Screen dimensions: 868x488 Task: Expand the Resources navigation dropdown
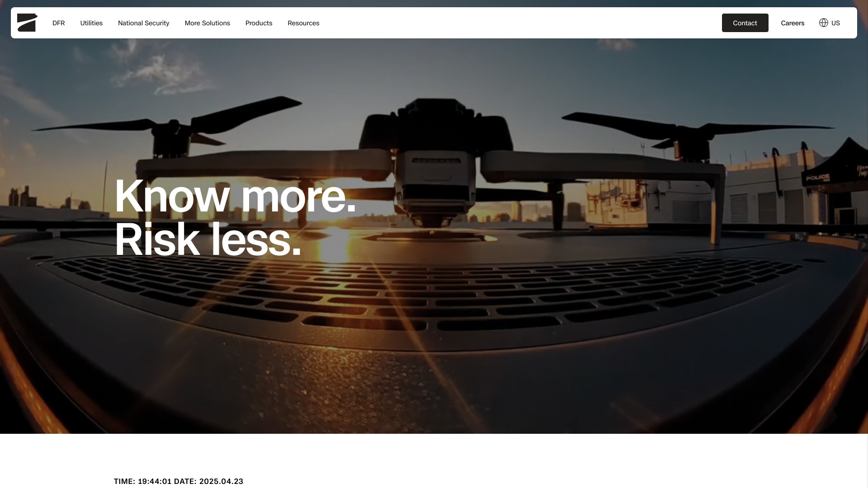(303, 23)
